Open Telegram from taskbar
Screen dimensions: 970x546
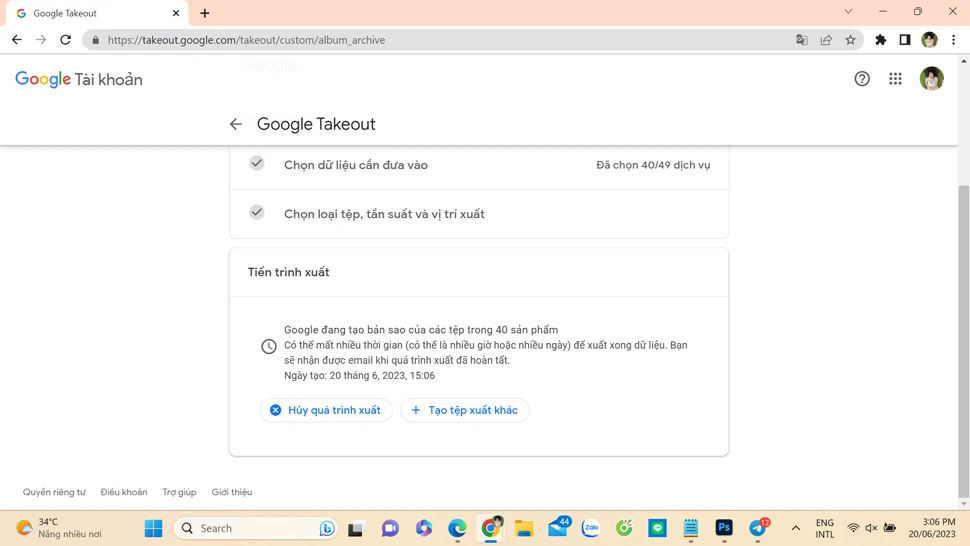(758, 528)
